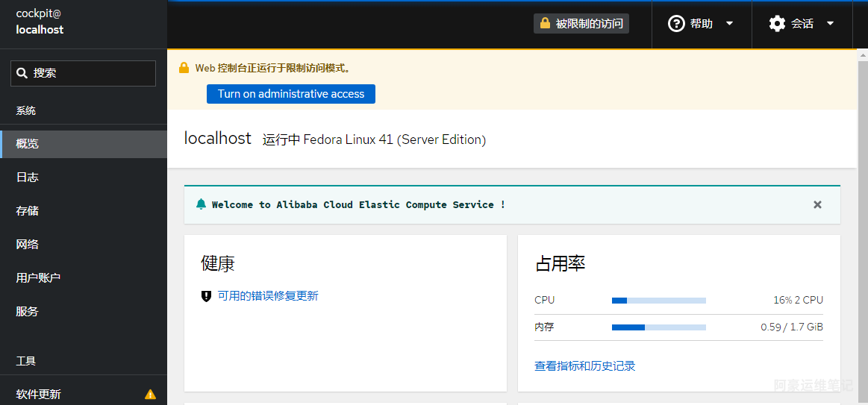Select 网络 from the navigation menu

coord(28,245)
